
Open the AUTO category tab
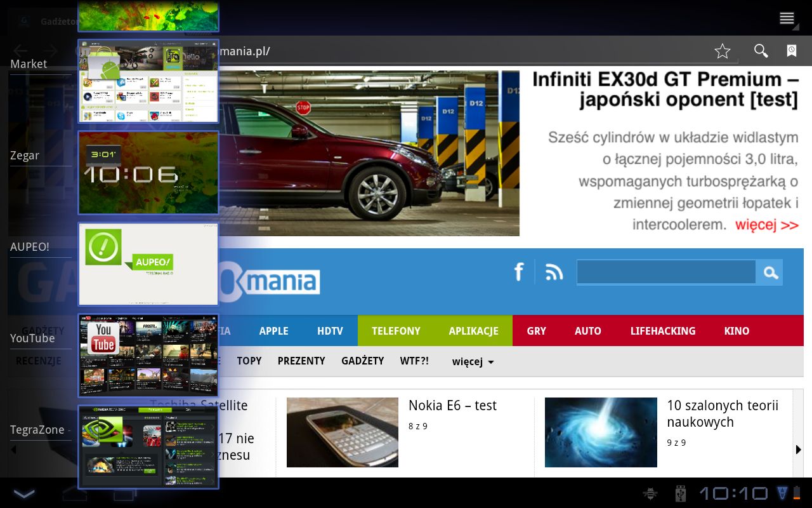(588, 331)
